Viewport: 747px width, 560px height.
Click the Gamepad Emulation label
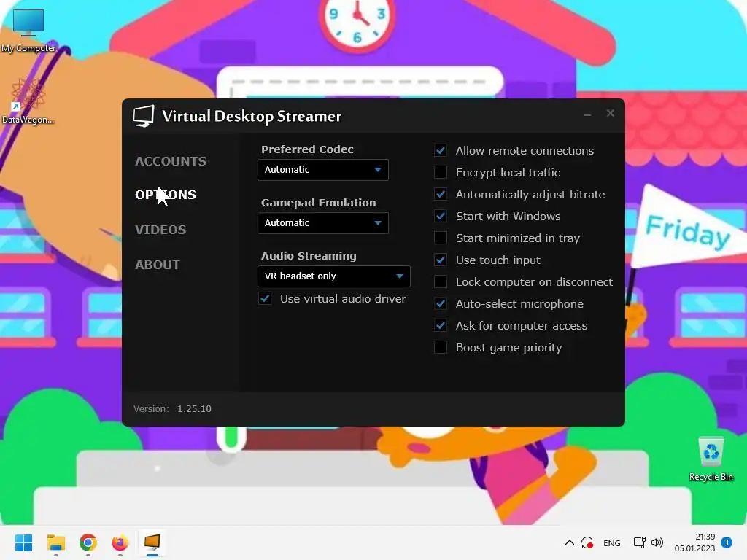coord(319,203)
